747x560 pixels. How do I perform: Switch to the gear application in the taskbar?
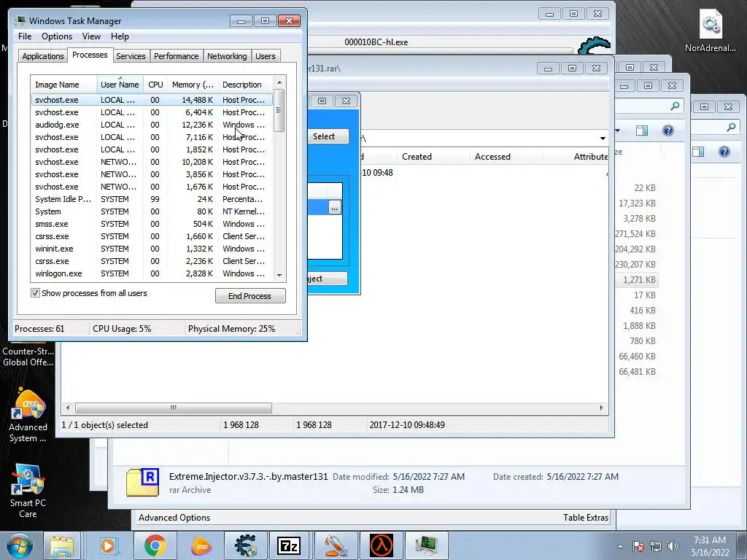click(245, 545)
